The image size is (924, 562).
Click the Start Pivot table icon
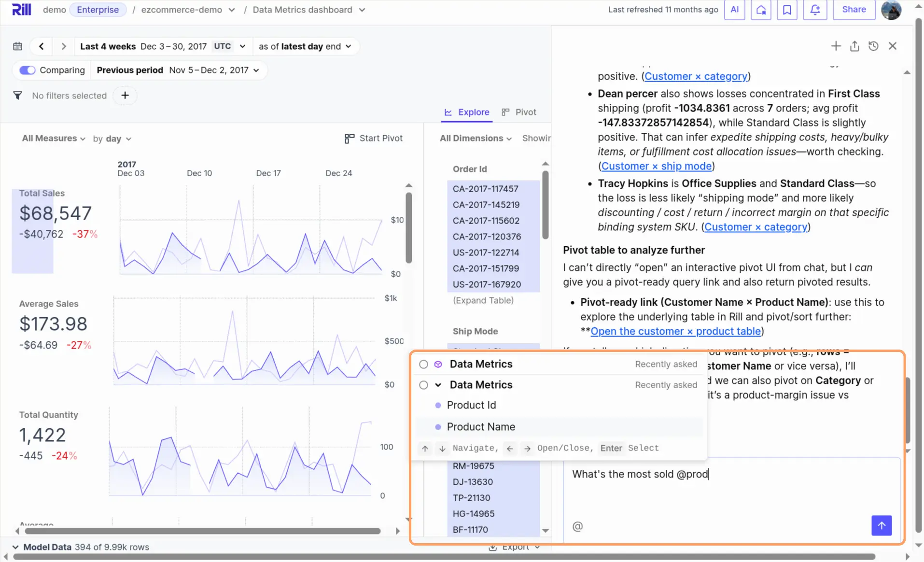[350, 139]
